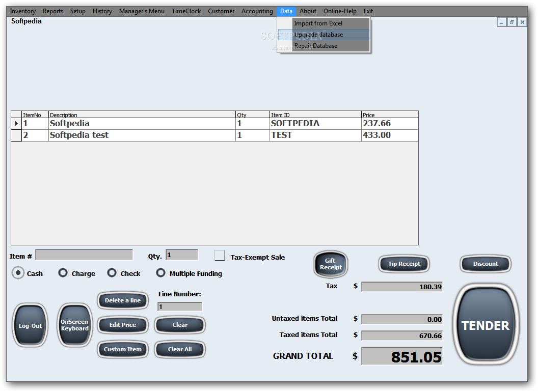Screen dimensions: 538x392
Task: Click the Price column header
Action: pos(390,115)
